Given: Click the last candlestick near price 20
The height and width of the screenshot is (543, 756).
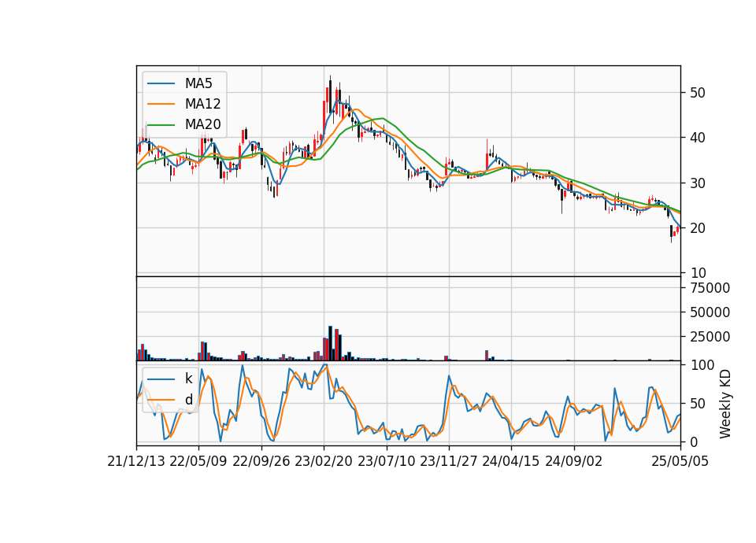Looking at the screenshot, I should tap(678, 230).
